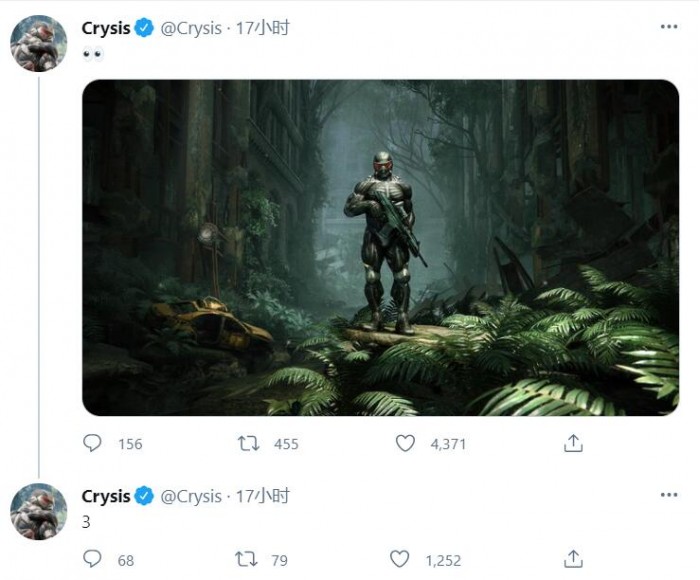Enlarge the Crysis jungle soldier image
Viewport: 700px width, 580px height.
click(380, 247)
